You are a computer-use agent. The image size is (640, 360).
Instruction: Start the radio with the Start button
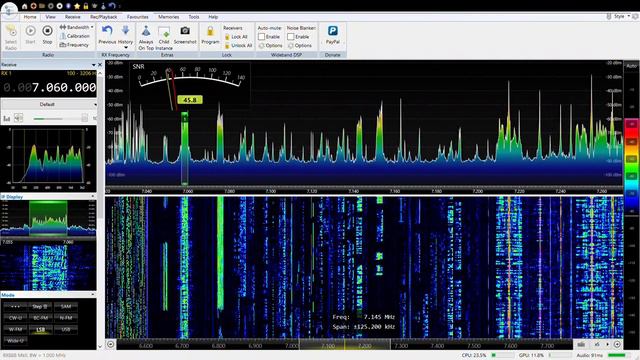[x=30, y=35]
